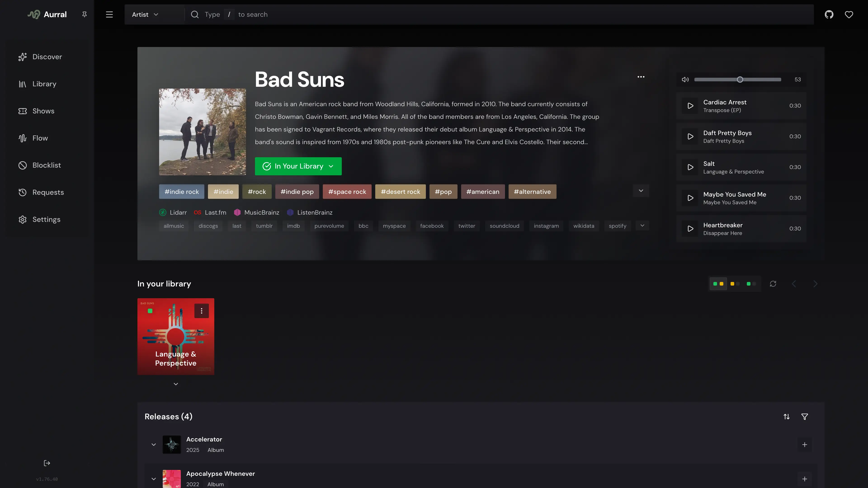This screenshot has height=488, width=868.
Task: Go to previous library page arrow
Action: coord(794,284)
